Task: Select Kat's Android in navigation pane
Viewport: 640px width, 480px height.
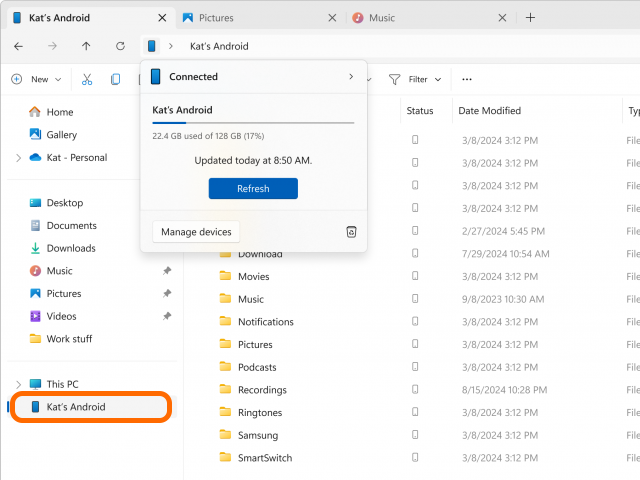Action: click(x=91, y=407)
